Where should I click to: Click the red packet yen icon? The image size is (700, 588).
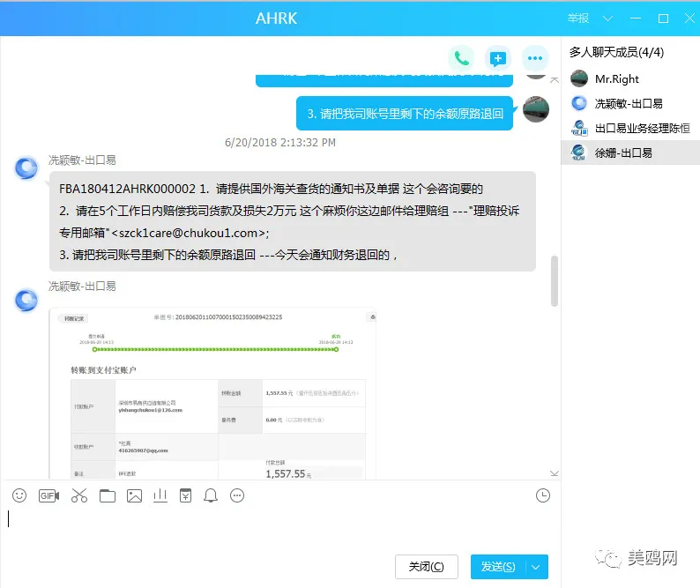coord(186,495)
